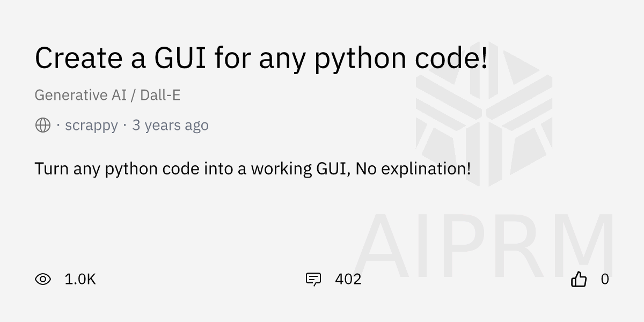
Task: Click the '3 years ago' timestamp
Action: (x=170, y=126)
